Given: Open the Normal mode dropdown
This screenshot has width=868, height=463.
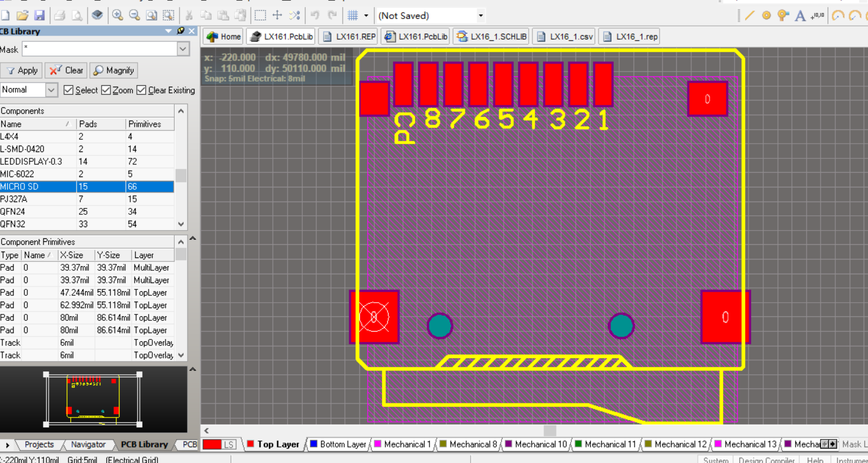Looking at the screenshot, I should pos(51,90).
